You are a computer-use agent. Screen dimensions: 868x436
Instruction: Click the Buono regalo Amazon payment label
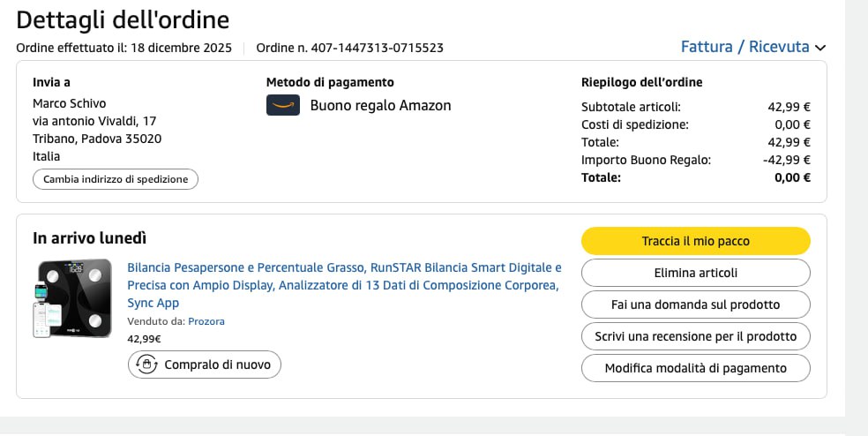click(x=380, y=105)
